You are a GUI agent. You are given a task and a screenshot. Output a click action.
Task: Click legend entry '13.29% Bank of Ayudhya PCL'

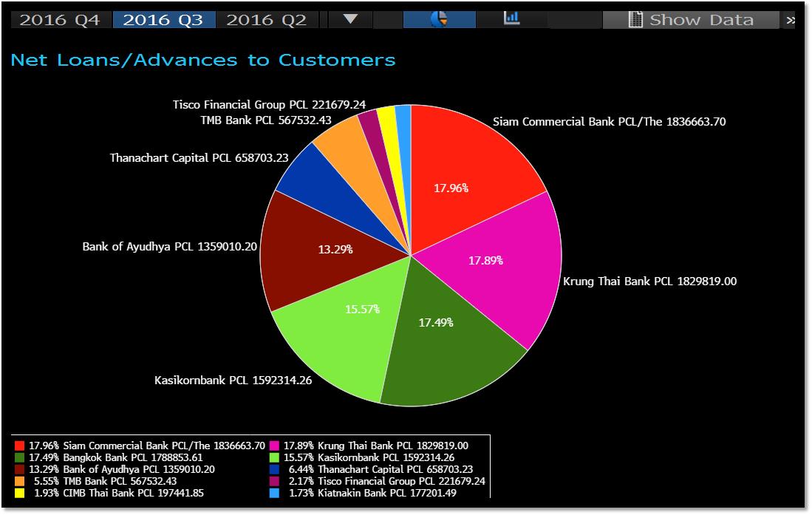pos(122,469)
